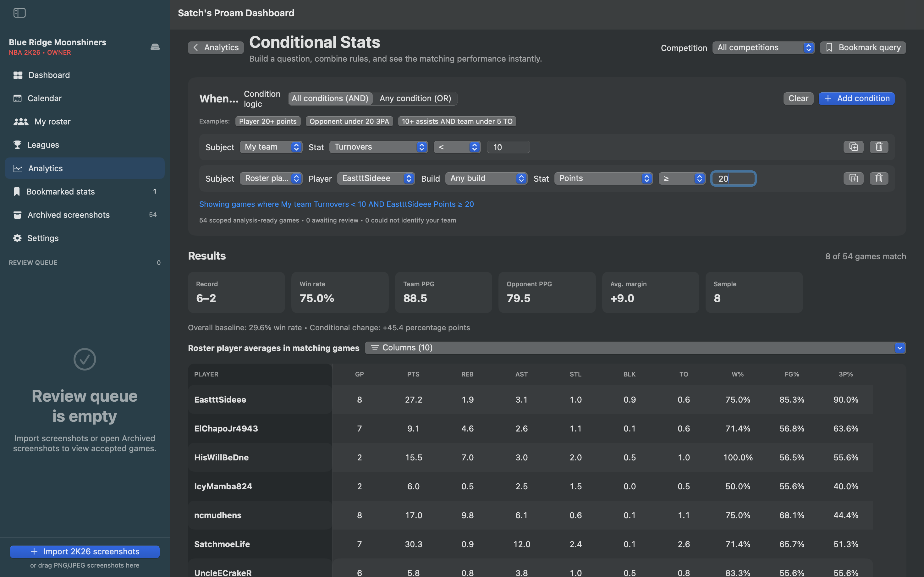Screen dimensions: 924x577
Task: Expand the Columns (10) selector
Action: [x=635, y=348]
